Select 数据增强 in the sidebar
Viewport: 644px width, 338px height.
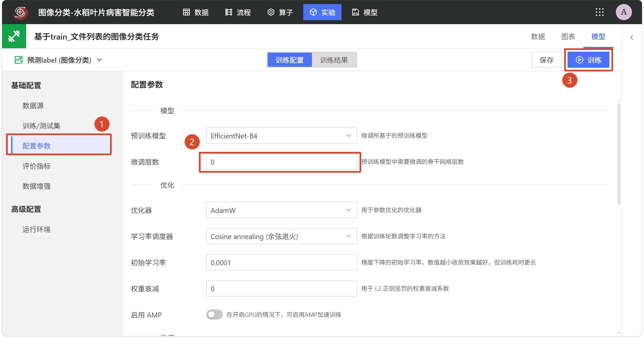point(36,186)
